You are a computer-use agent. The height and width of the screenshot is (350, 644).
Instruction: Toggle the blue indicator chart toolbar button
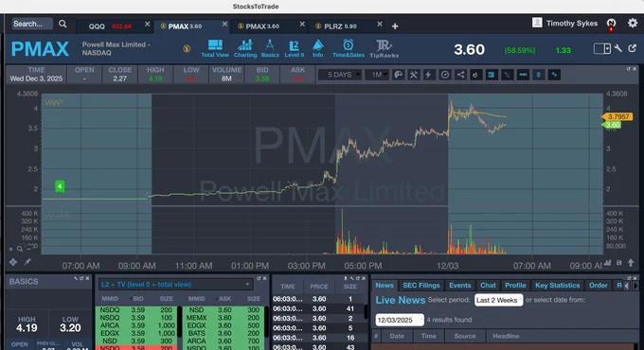pyautogui.click(x=523, y=75)
